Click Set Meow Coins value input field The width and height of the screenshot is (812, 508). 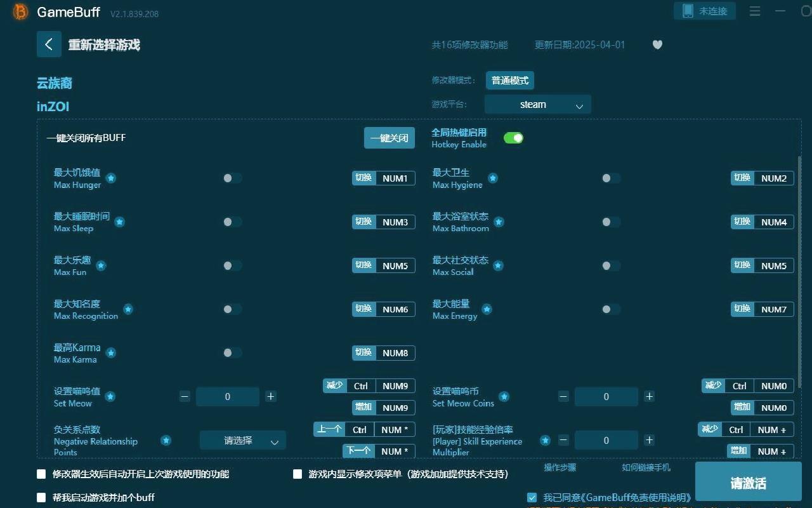[x=606, y=396]
